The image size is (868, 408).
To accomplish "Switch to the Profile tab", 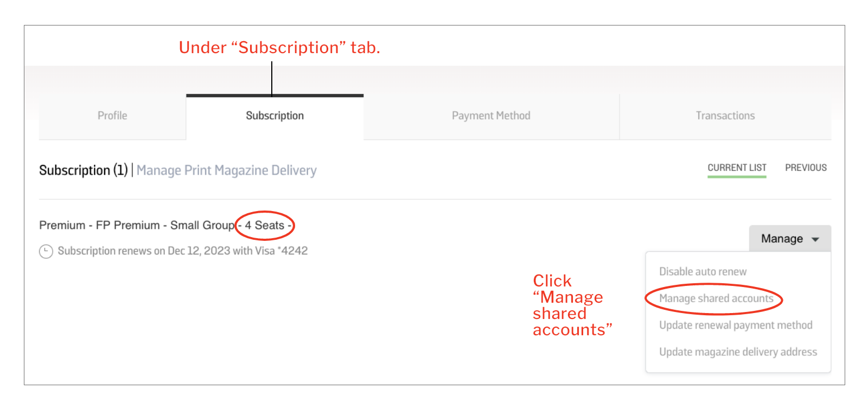I will [112, 116].
